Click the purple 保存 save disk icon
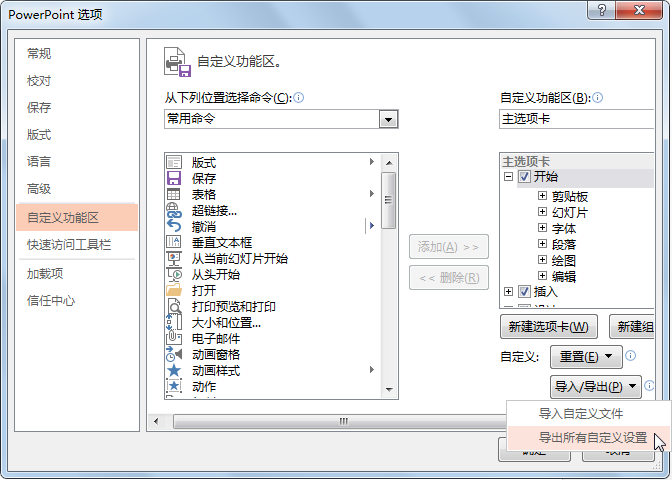The image size is (672, 480). [174, 178]
